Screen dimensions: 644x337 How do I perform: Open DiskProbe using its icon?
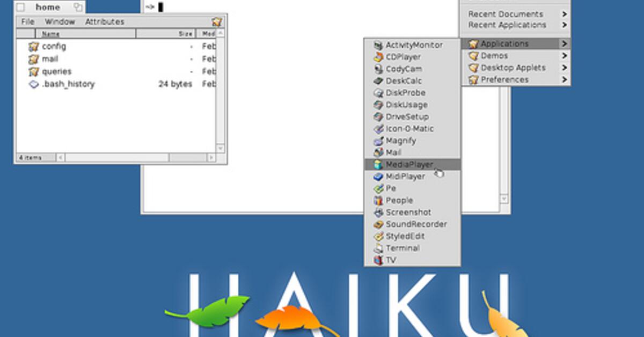point(378,93)
